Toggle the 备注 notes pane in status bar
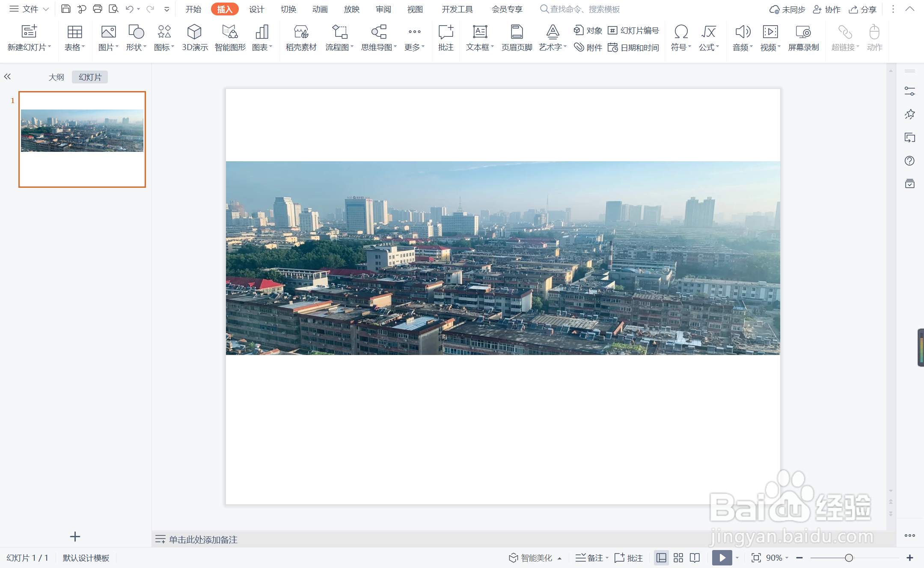The height and width of the screenshot is (568, 924). pos(591,558)
